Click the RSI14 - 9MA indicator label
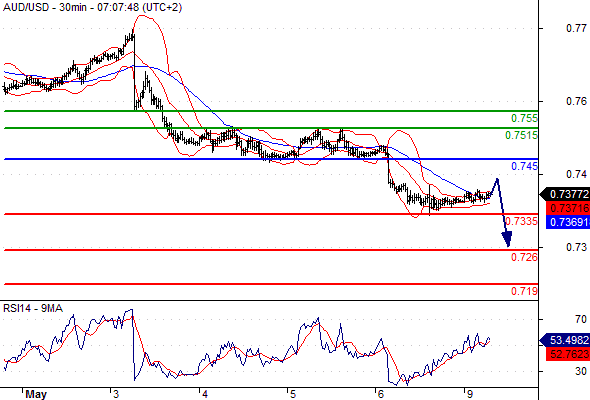This screenshot has width=590, height=400. (x=33, y=308)
